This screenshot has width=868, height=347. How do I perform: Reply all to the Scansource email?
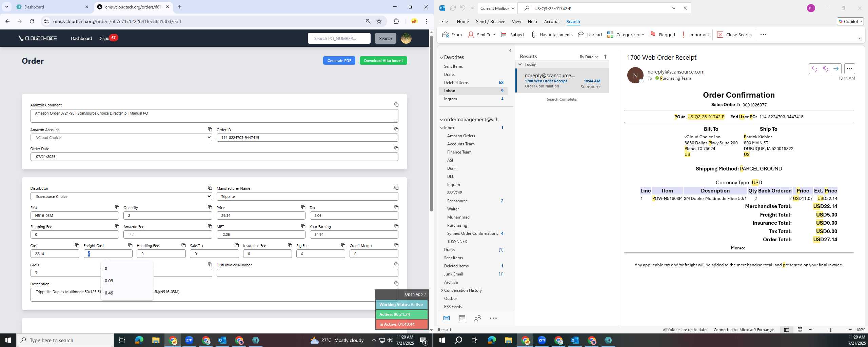pyautogui.click(x=825, y=69)
